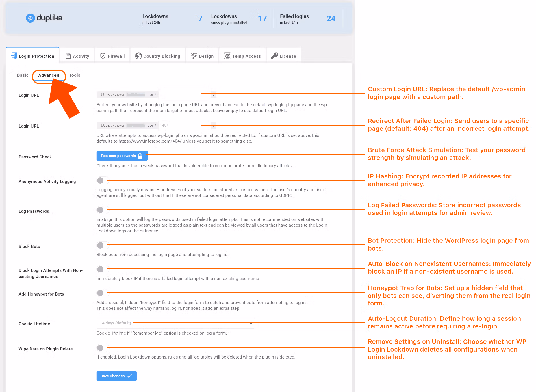Click the redirect URL field showing 404
The height and width of the screenshot is (392, 536).
184,125
